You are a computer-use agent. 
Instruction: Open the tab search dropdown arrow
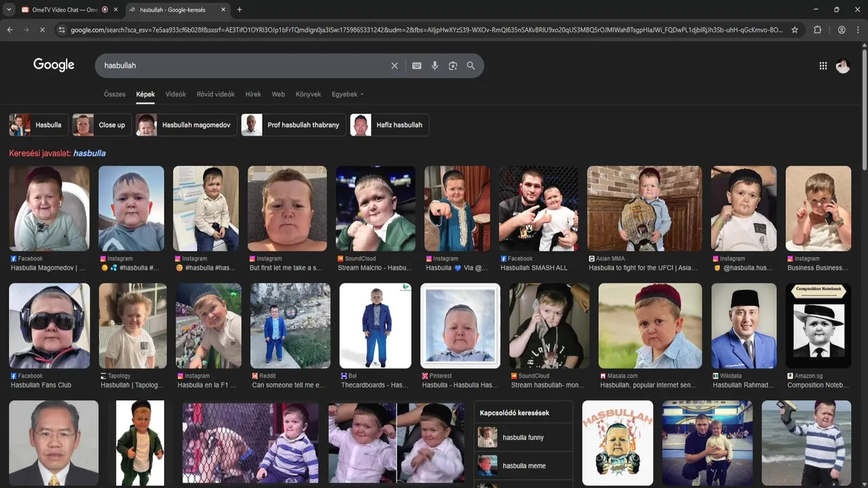coord(8,9)
